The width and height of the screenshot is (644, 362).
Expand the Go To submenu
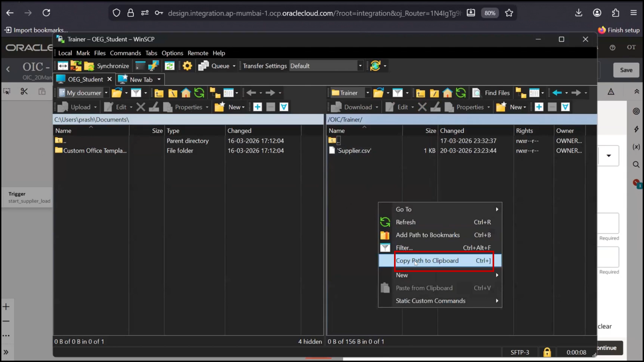(440, 209)
